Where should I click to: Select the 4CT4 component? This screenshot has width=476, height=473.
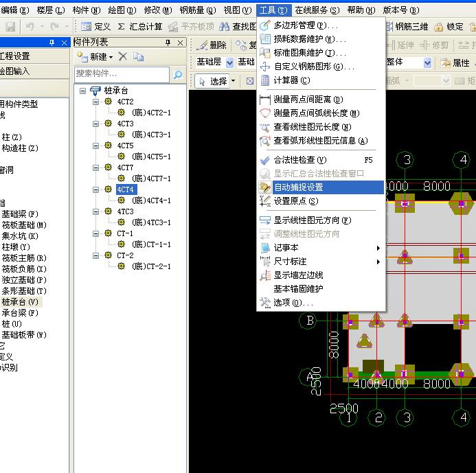pyautogui.click(x=126, y=189)
